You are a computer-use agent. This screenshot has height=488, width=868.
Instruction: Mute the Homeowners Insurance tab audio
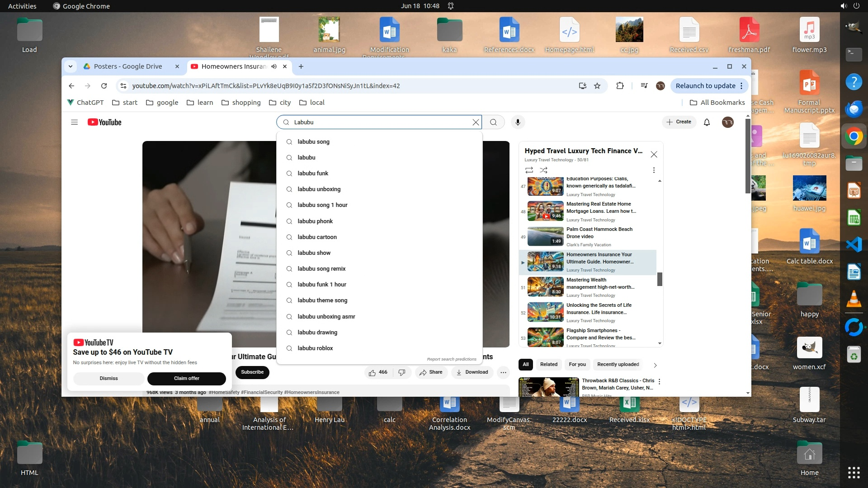274,66
